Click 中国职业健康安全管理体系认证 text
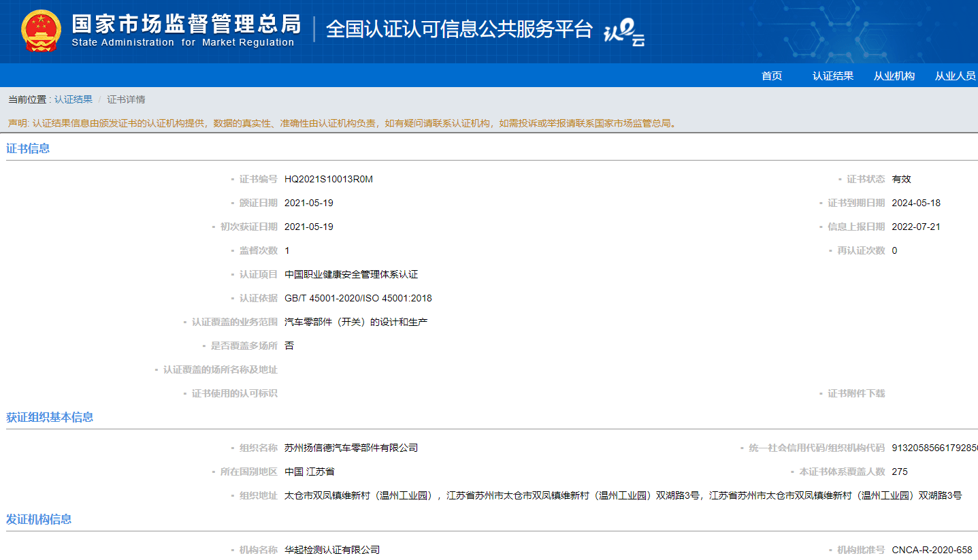Screen dimensions: 978x560 pos(351,274)
